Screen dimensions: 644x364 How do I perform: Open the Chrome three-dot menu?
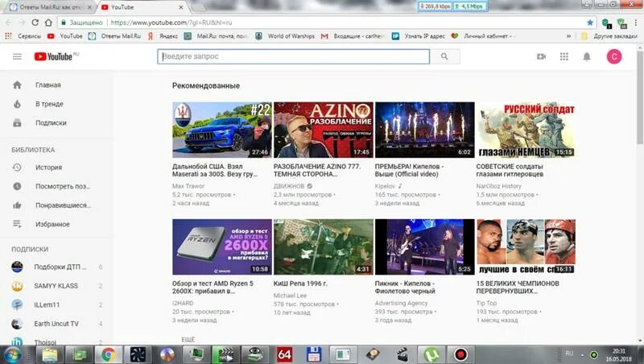[x=636, y=23]
